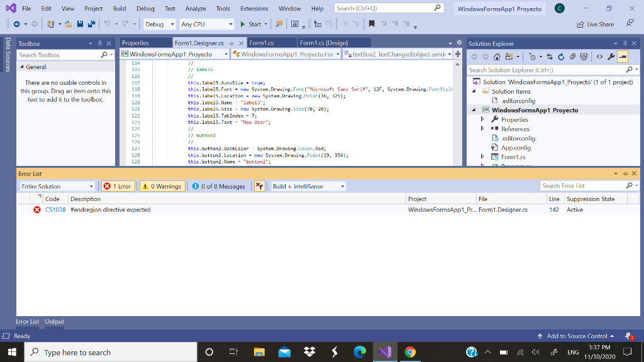Toggle a bookmark with the bookmark icon

pyautogui.click(x=372, y=25)
